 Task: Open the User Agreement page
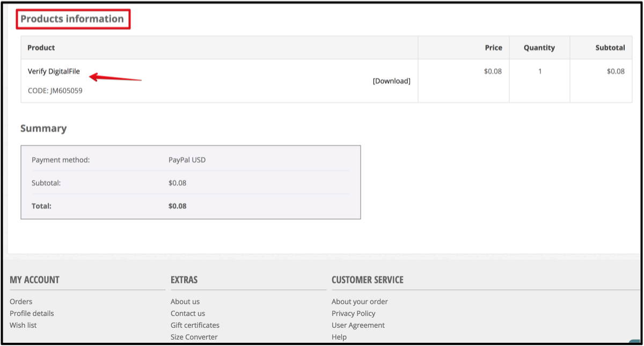(x=358, y=325)
